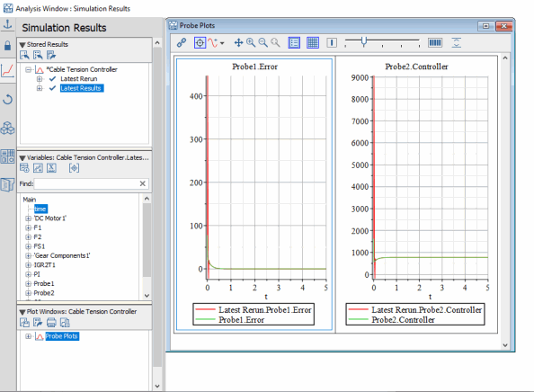The height and width of the screenshot is (392, 534).
Task: Select the Latest Rerun entry
Action: pos(79,79)
